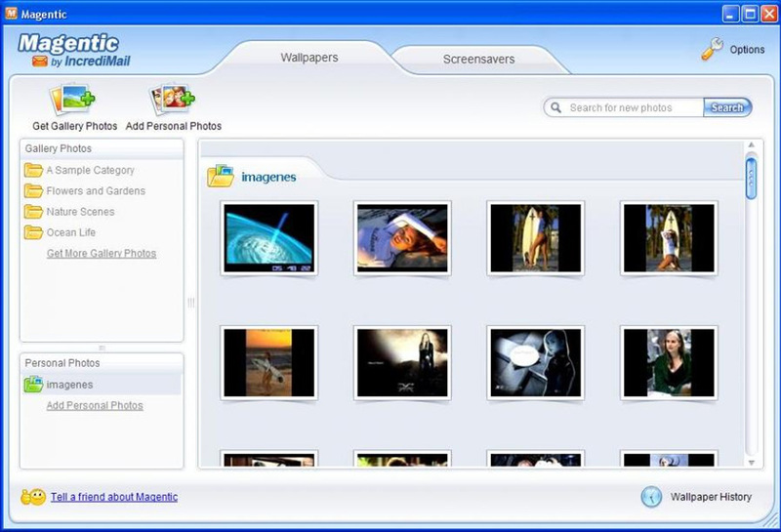Click the magnifier icon in search box

click(556, 107)
